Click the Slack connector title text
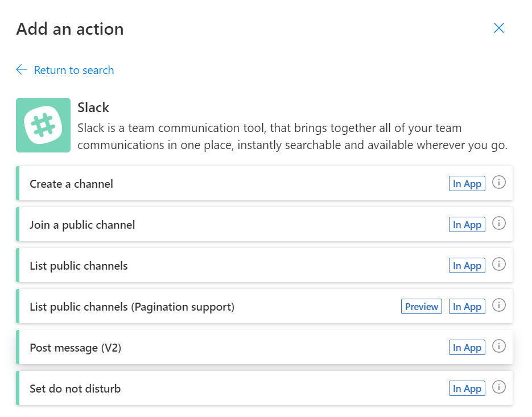The height and width of the screenshot is (417, 532). 93,108
